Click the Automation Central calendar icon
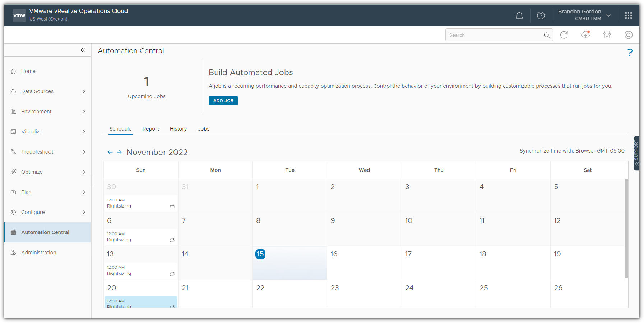 (x=13, y=232)
